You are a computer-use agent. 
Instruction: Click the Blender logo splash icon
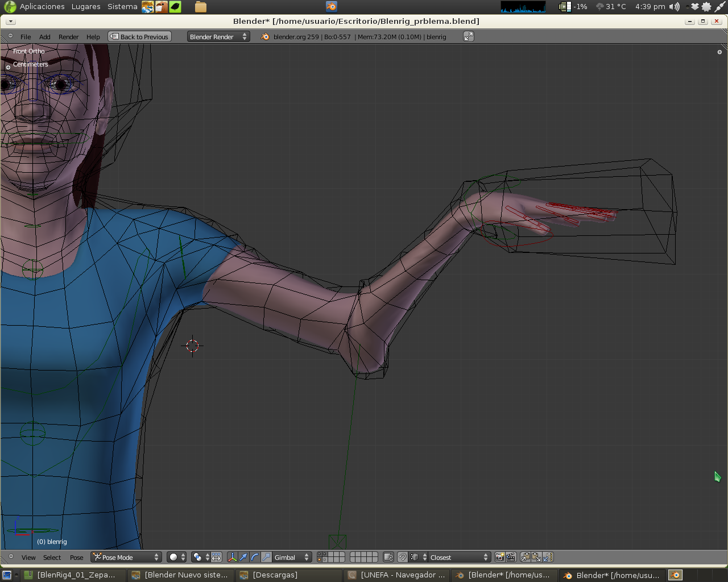(265, 36)
